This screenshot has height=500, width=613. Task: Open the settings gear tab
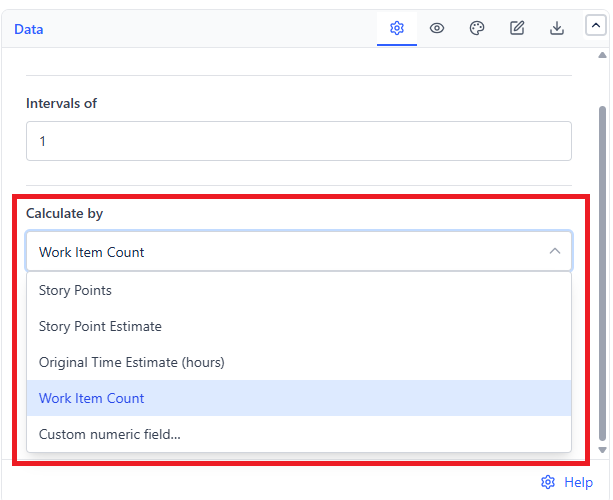point(396,28)
